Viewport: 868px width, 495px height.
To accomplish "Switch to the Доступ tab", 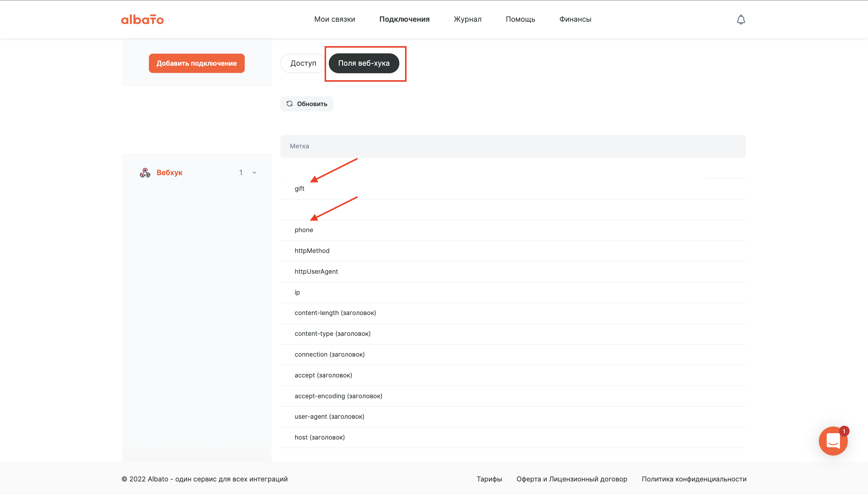I will click(303, 63).
